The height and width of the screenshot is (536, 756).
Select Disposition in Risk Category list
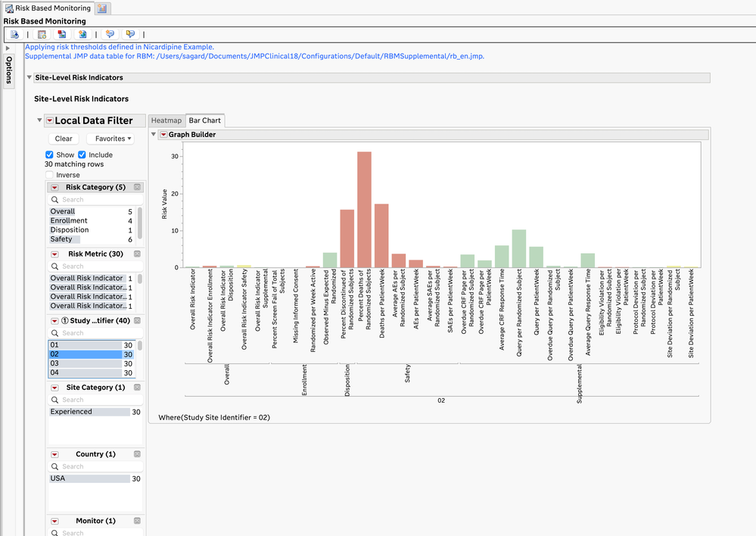point(91,229)
